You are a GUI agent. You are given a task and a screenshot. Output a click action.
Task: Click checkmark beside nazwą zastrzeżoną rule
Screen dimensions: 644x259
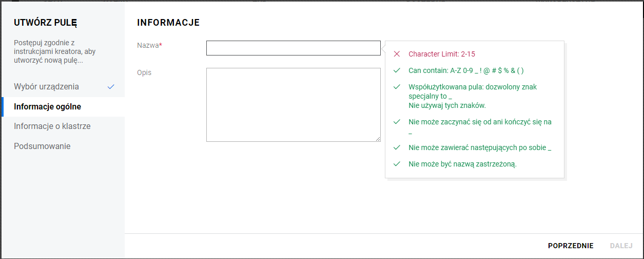[x=397, y=164]
